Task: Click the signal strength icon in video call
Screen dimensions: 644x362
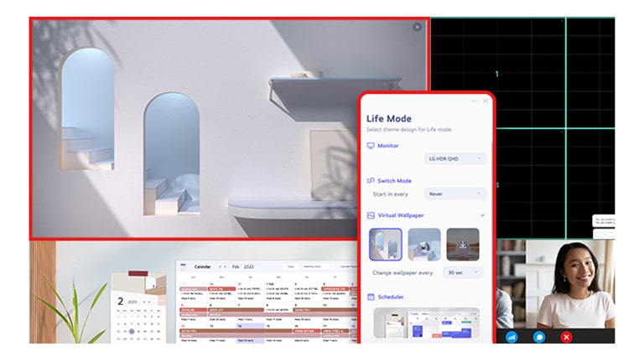Action: point(512,337)
